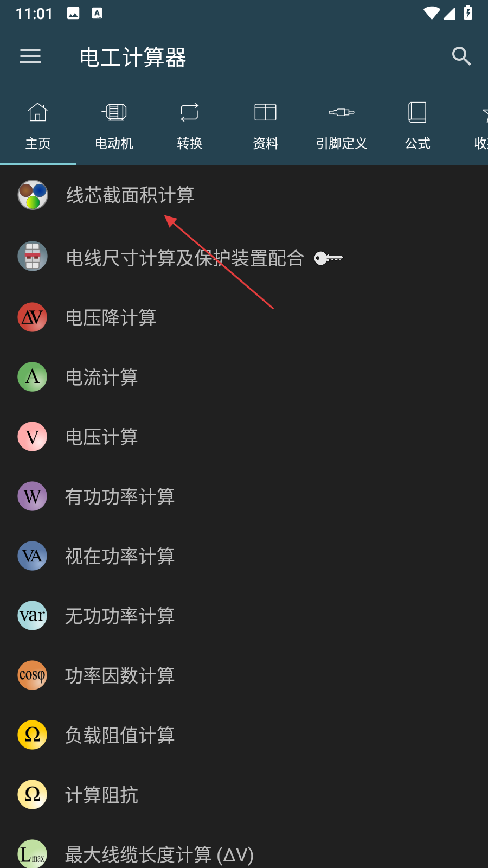488x868 pixels.
Task: Choose the var reactive power icon
Action: (33, 615)
